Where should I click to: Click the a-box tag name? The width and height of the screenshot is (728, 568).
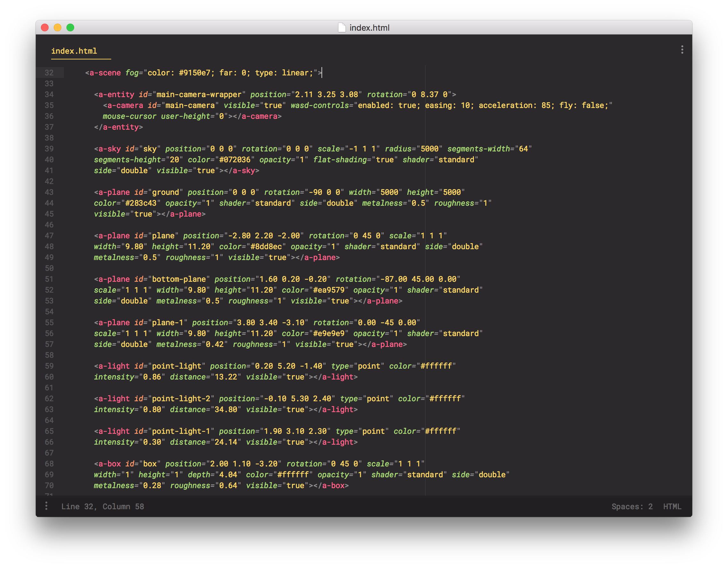(110, 464)
